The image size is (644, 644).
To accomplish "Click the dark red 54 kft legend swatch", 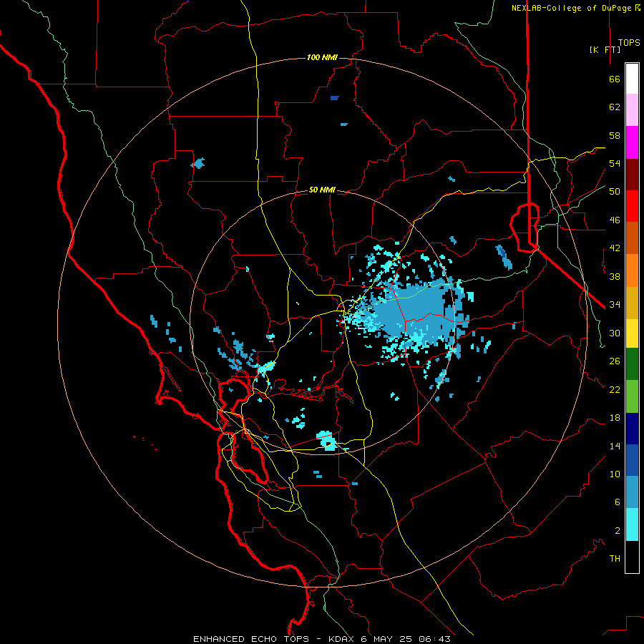I will click(632, 175).
